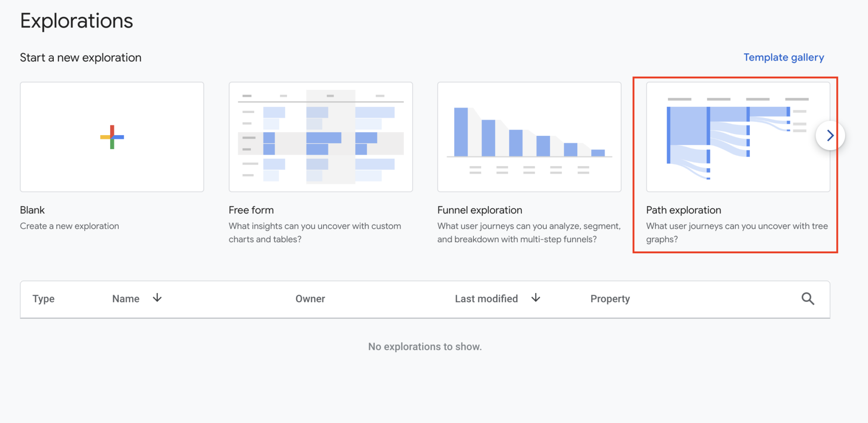Select the Free form template thumbnail chart
Screen dimensions: 868x423
[x=320, y=136]
